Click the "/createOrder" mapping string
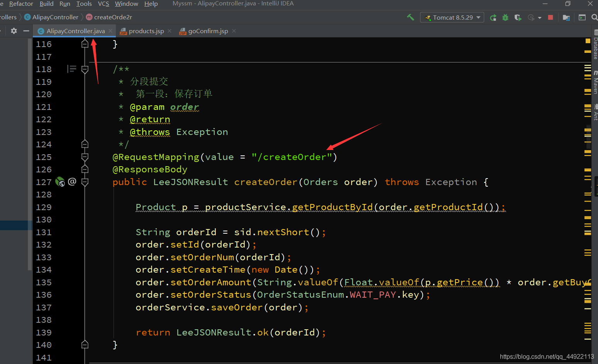598x364 pixels. tap(292, 157)
